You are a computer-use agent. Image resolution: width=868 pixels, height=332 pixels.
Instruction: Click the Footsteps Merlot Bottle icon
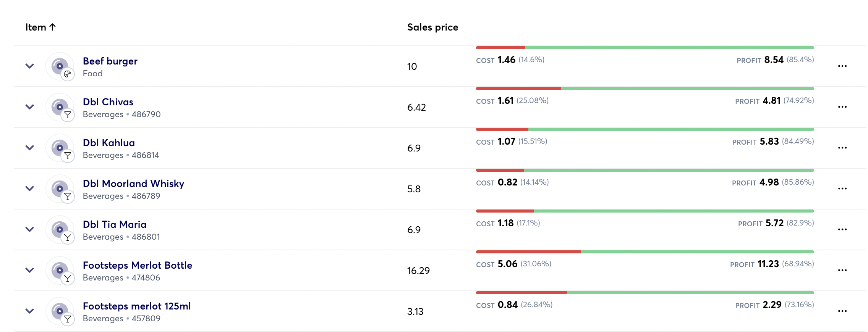(x=60, y=271)
